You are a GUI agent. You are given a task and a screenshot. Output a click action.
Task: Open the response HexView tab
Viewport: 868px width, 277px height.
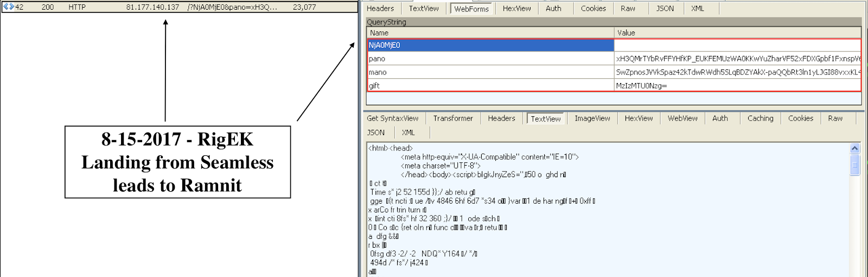639,118
